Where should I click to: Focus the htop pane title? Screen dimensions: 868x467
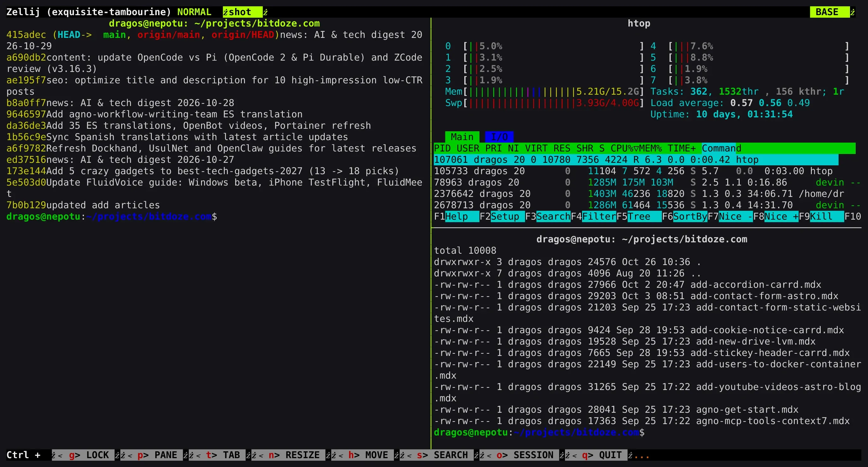[x=639, y=23]
